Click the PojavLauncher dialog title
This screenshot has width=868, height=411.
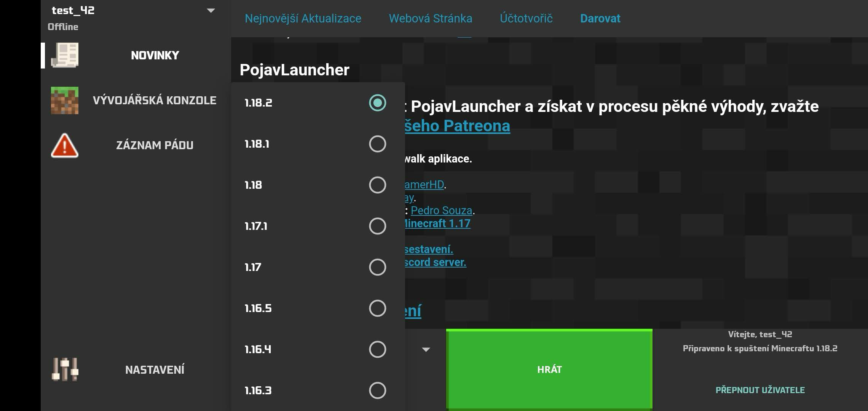tap(294, 70)
